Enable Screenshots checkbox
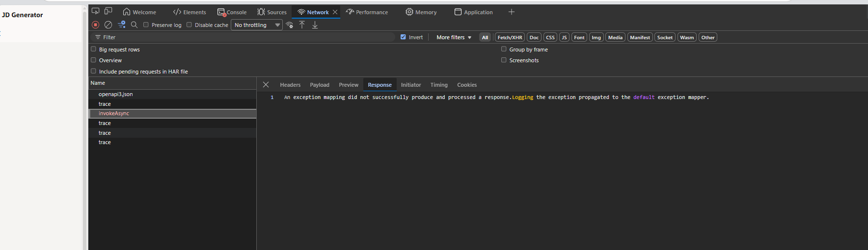The height and width of the screenshot is (250, 868). pyautogui.click(x=504, y=60)
